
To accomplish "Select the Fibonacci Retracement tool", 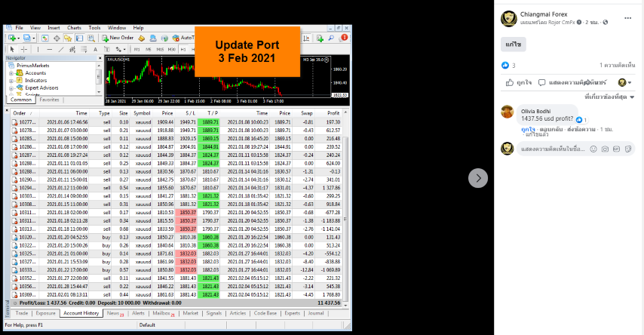I will [x=84, y=49].
